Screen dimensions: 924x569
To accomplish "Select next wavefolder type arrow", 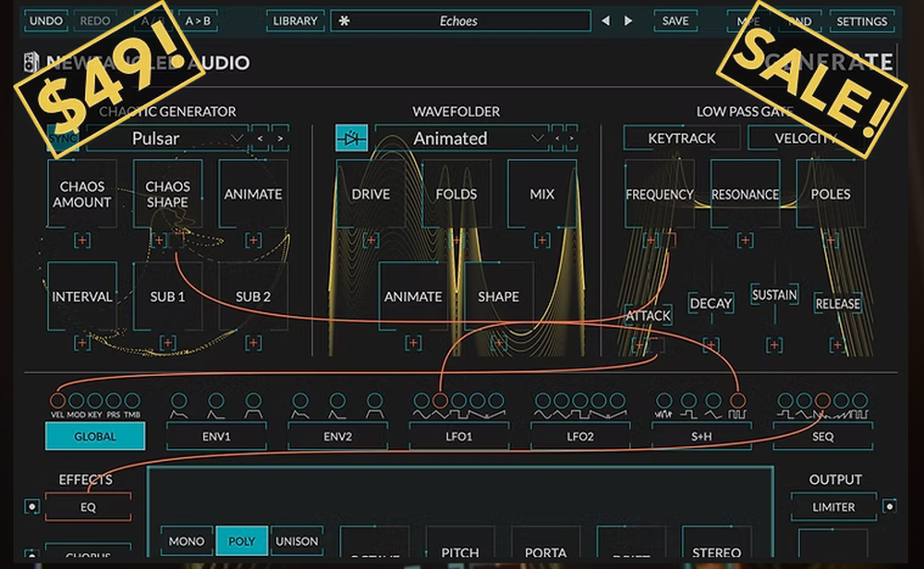I will pyautogui.click(x=571, y=139).
